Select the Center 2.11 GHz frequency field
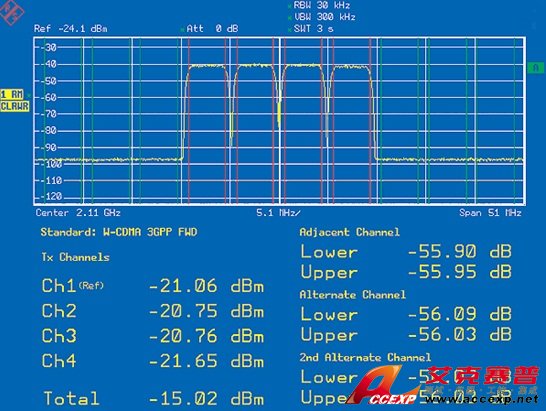546x411 pixels. 78,213
